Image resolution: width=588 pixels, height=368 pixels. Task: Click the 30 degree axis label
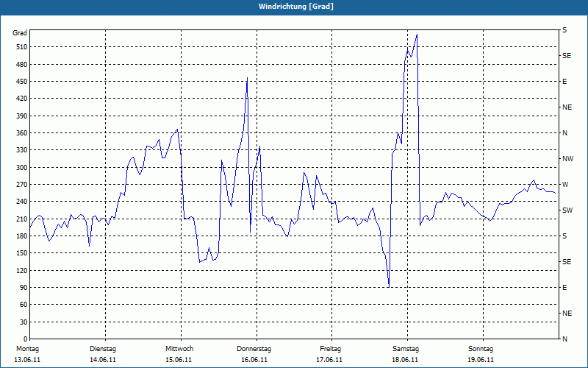pyautogui.click(x=24, y=322)
